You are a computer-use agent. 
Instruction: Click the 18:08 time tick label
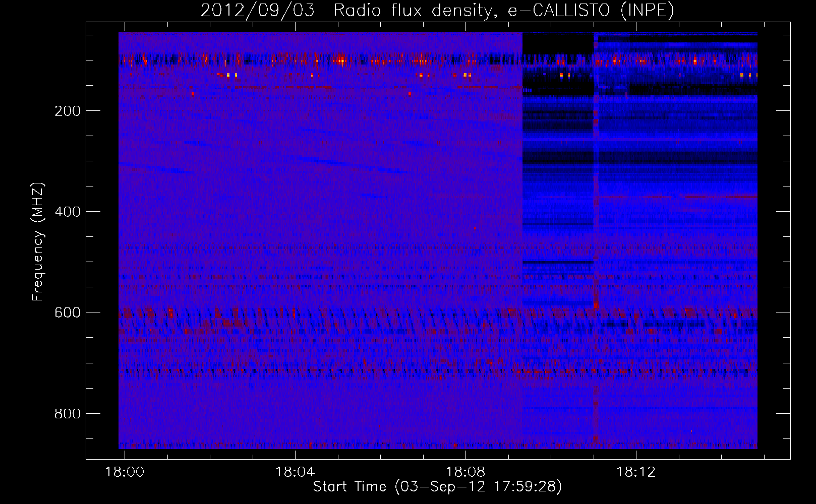click(465, 472)
